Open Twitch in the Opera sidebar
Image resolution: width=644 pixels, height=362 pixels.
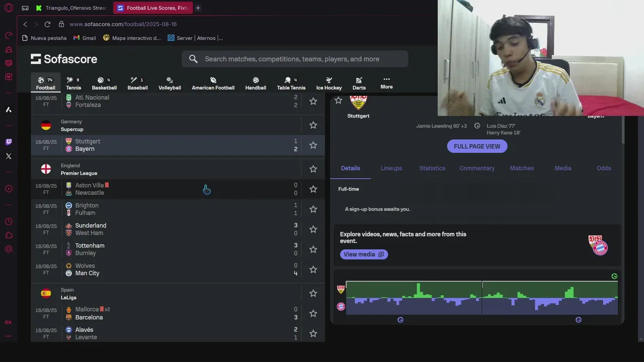pyautogui.click(x=9, y=142)
